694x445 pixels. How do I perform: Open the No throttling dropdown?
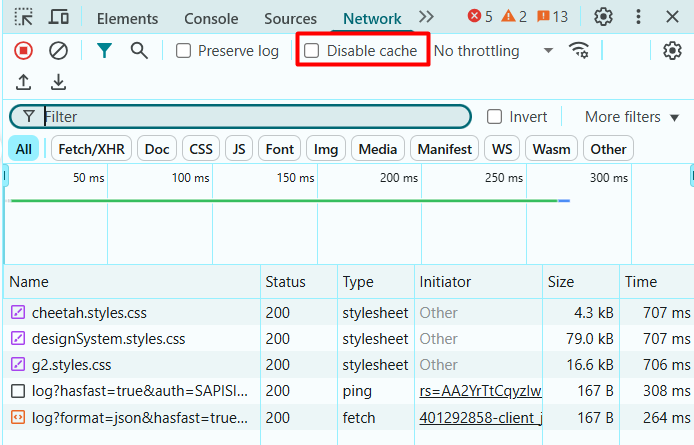pyautogui.click(x=494, y=51)
